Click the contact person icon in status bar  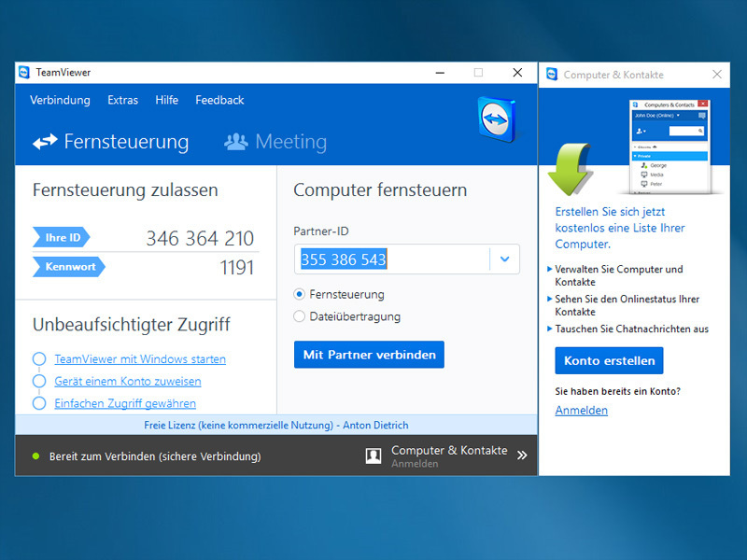[373, 455]
